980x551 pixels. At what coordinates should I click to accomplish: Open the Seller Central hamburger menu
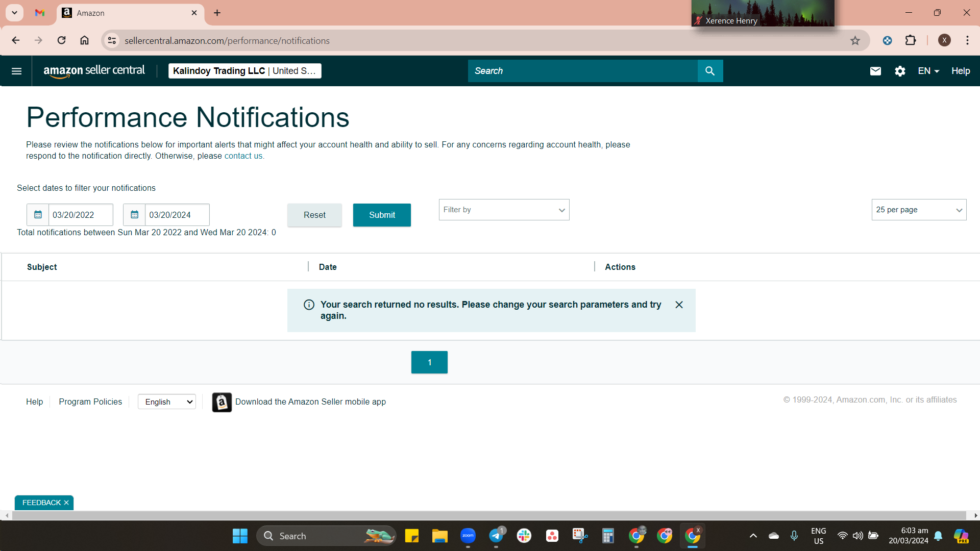tap(16, 71)
